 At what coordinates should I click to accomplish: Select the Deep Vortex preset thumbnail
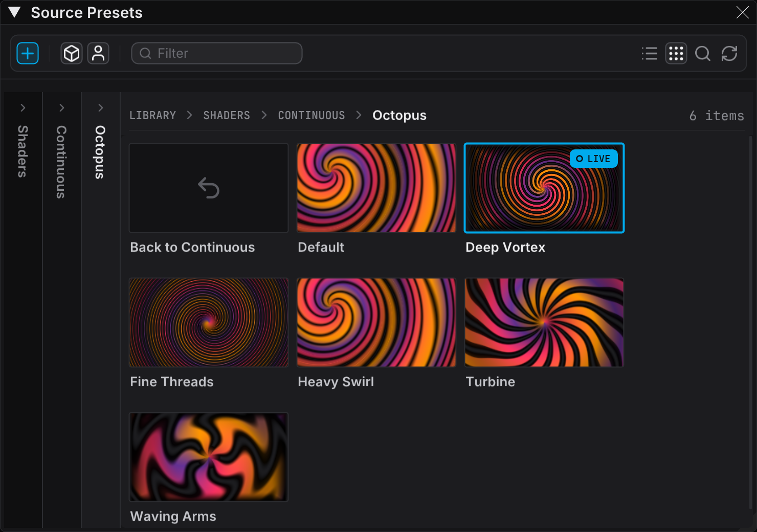pos(544,188)
